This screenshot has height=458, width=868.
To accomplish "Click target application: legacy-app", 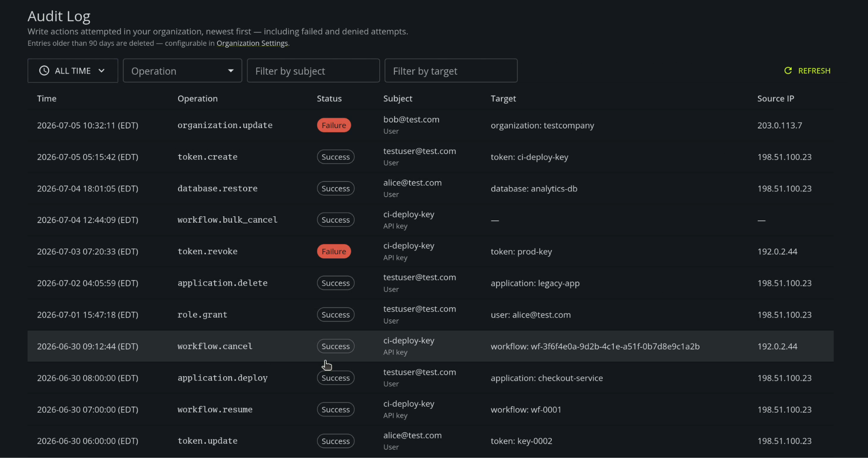I will pyautogui.click(x=535, y=283).
